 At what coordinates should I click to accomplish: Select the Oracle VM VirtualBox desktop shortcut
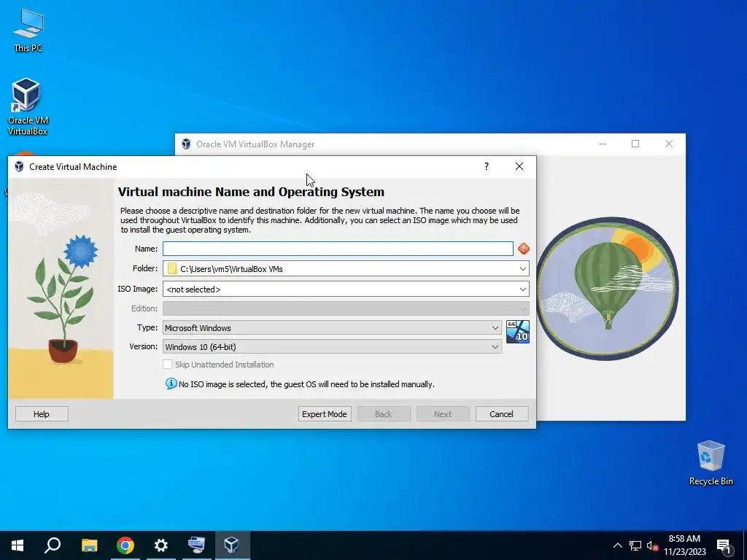coord(28,106)
